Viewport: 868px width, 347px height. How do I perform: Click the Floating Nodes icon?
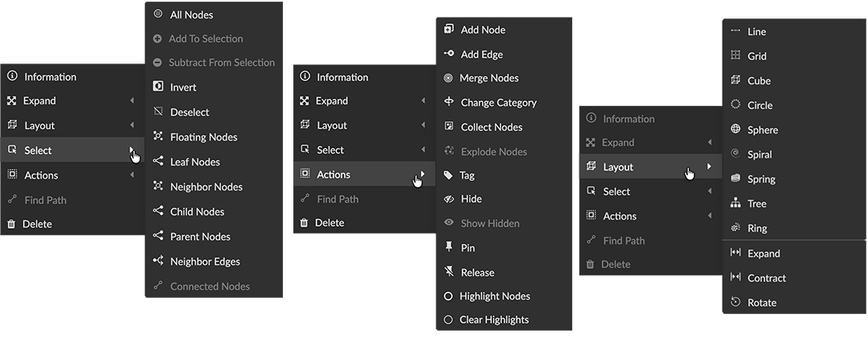tap(158, 137)
